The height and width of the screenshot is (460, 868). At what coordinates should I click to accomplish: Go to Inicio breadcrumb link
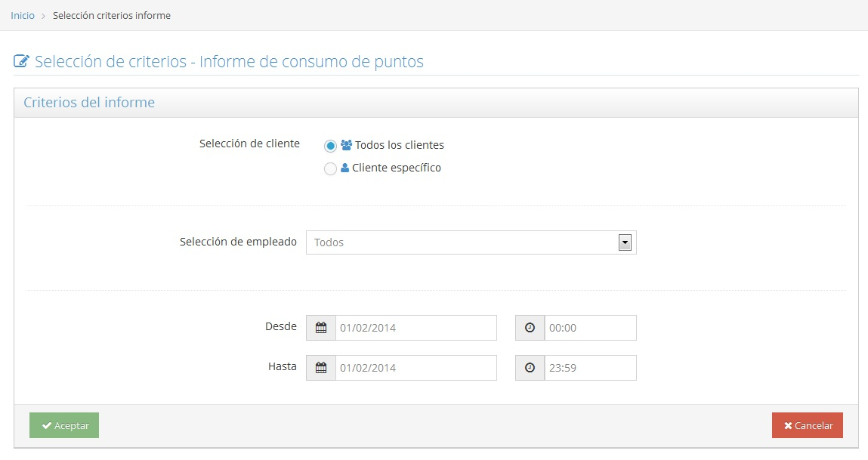(x=23, y=15)
